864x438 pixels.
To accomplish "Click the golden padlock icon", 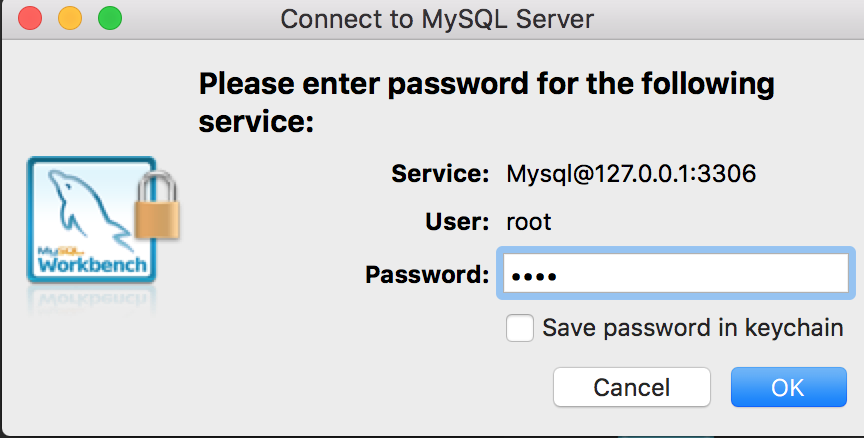I will pyautogui.click(x=157, y=205).
